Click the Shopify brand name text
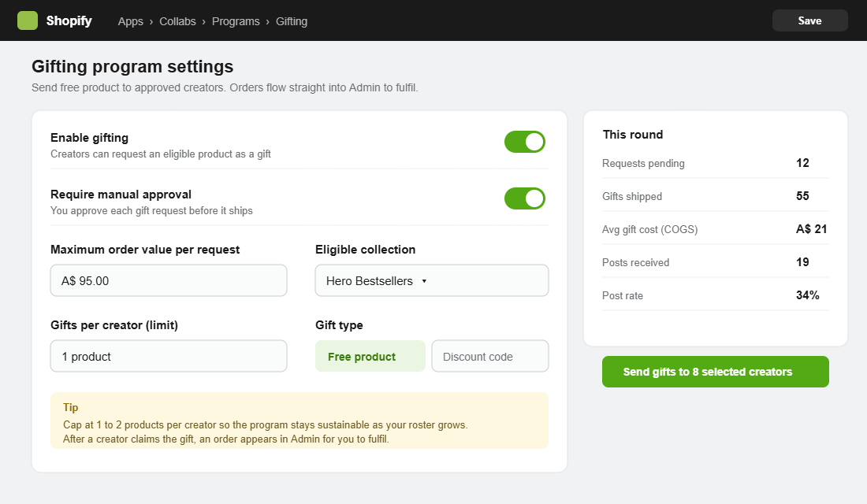 click(69, 20)
